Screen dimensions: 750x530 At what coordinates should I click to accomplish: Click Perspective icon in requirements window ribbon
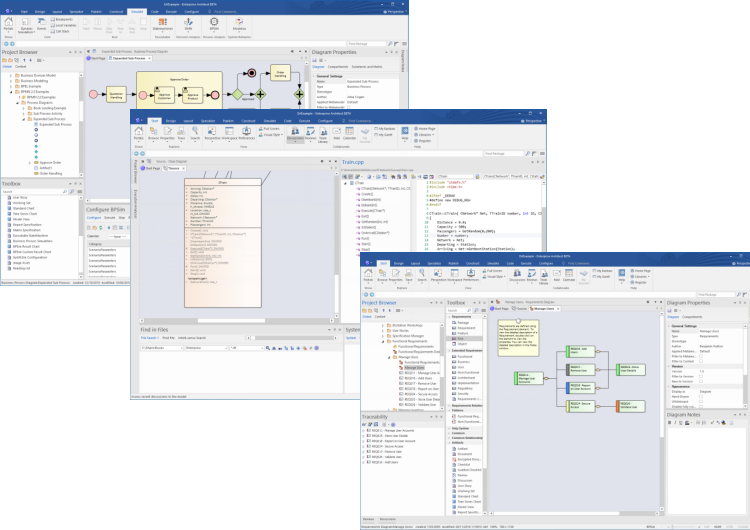click(438, 275)
